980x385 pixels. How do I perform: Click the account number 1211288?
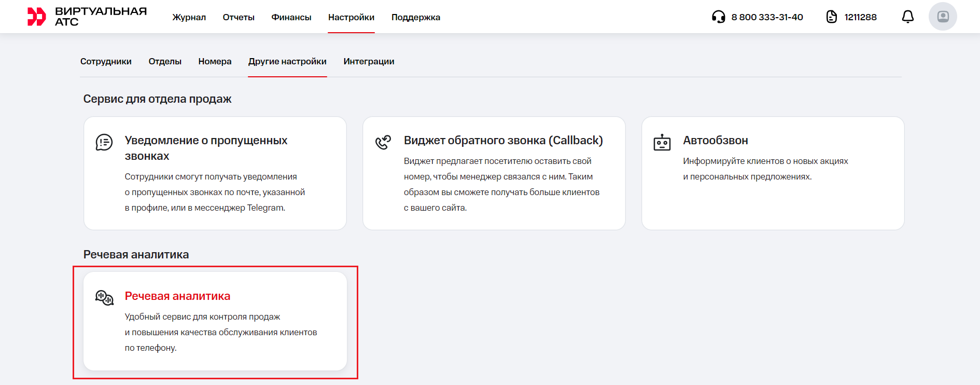860,17
